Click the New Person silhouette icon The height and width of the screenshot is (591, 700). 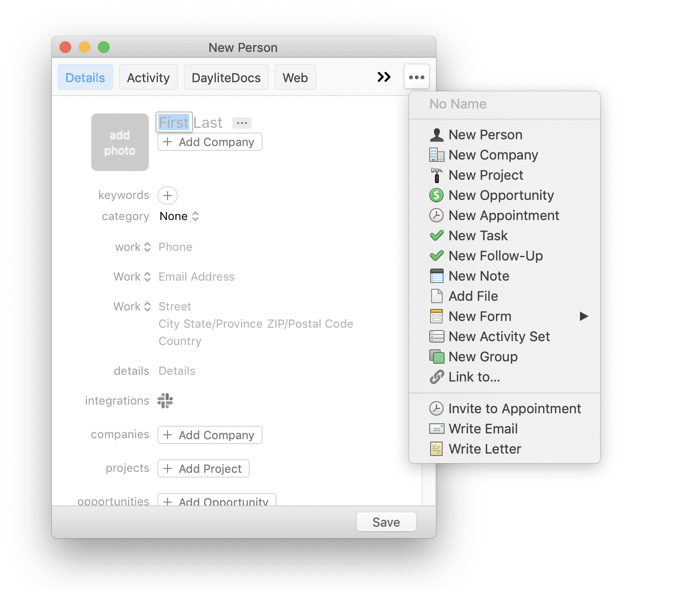[x=436, y=135]
